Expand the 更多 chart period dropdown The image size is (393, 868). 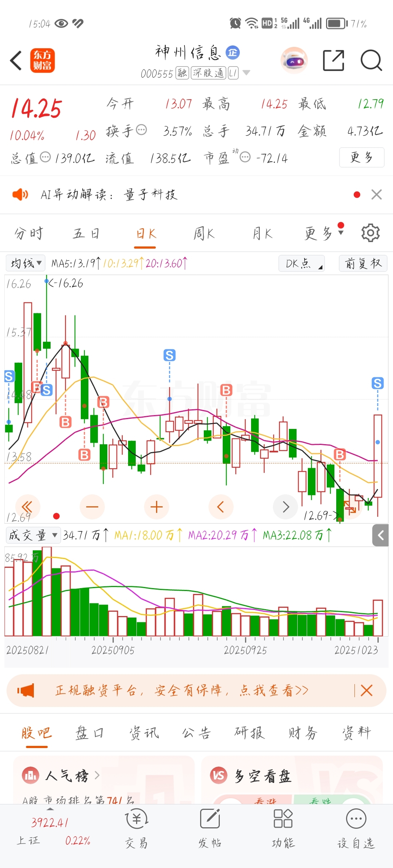(323, 233)
